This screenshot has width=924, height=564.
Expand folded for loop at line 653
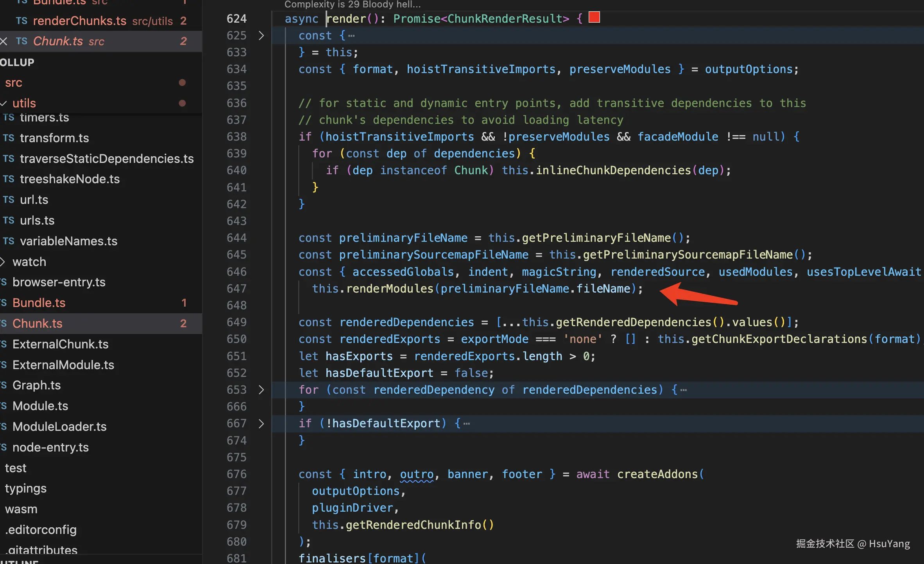[x=261, y=390]
